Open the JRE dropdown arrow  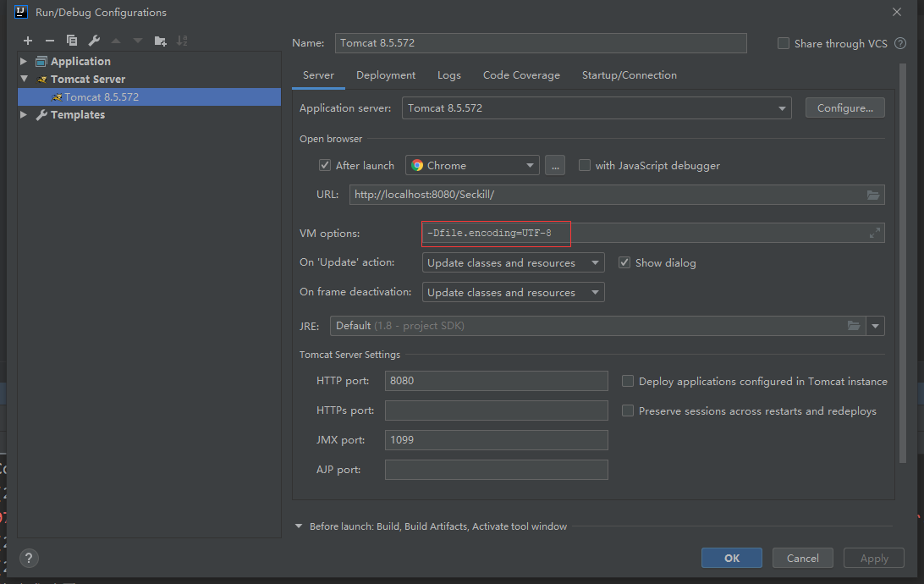[x=875, y=326]
